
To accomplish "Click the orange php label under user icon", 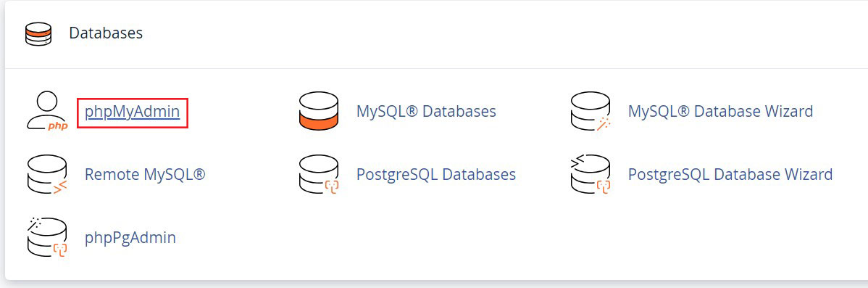I will 57,126.
